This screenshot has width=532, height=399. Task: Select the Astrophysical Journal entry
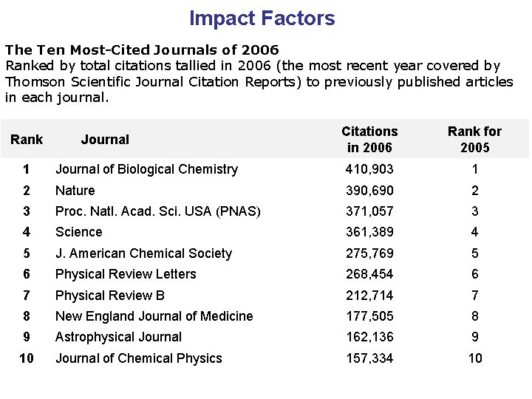pos(118,337)
